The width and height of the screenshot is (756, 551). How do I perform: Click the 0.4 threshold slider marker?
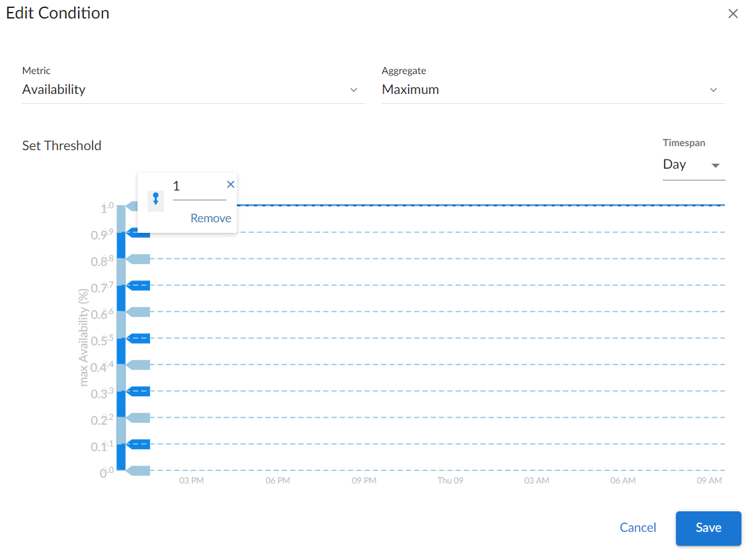click(x=139, y=364)
